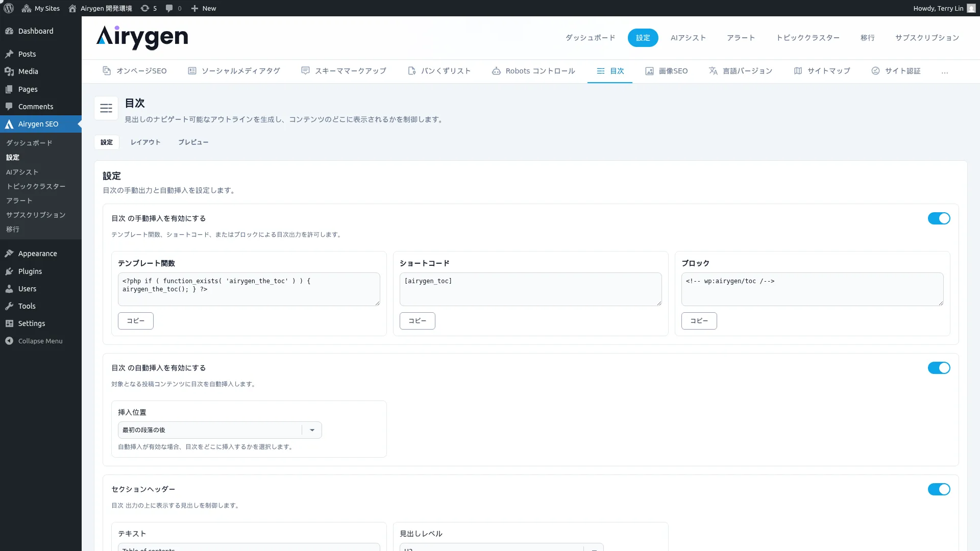
Task: Click the ショートコード textarea
Action: [531, 289]
